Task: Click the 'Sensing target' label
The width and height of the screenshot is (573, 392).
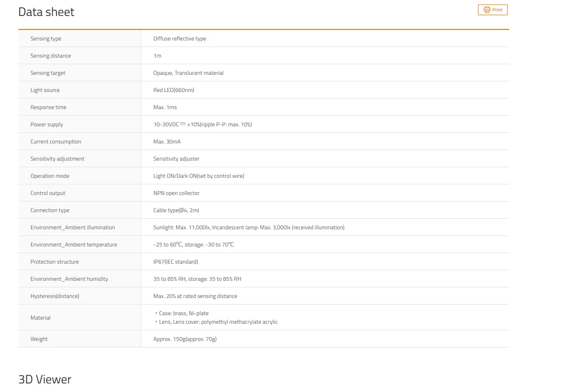Action: click(x=48, y=73)
